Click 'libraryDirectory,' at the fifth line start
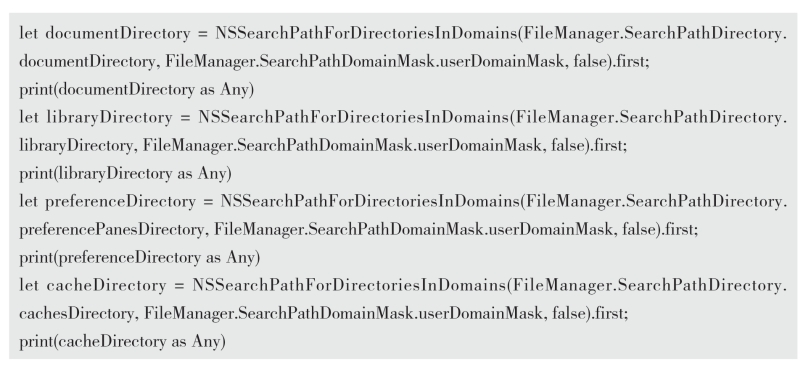This screenshot has height=365, width=811. 78,146
